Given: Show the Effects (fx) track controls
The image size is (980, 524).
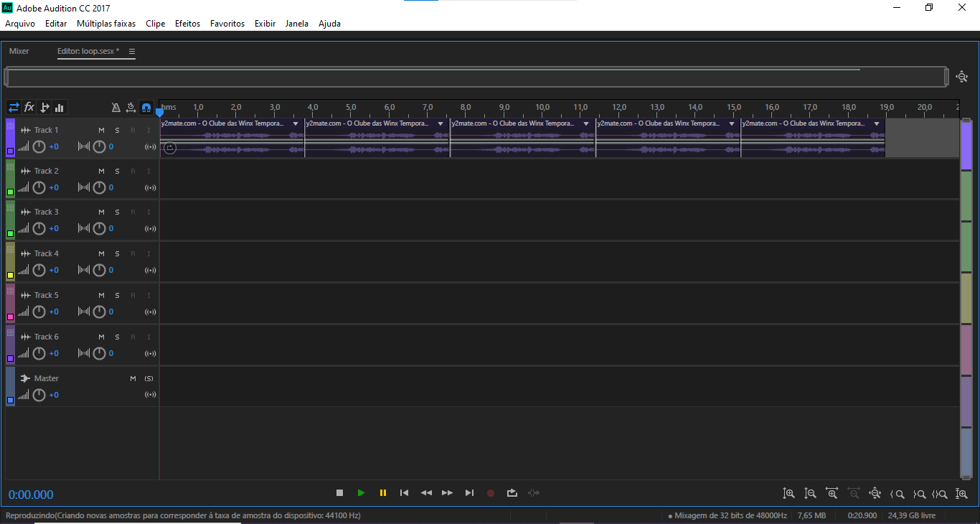Looking at the screenshot, I should point(29,108).
